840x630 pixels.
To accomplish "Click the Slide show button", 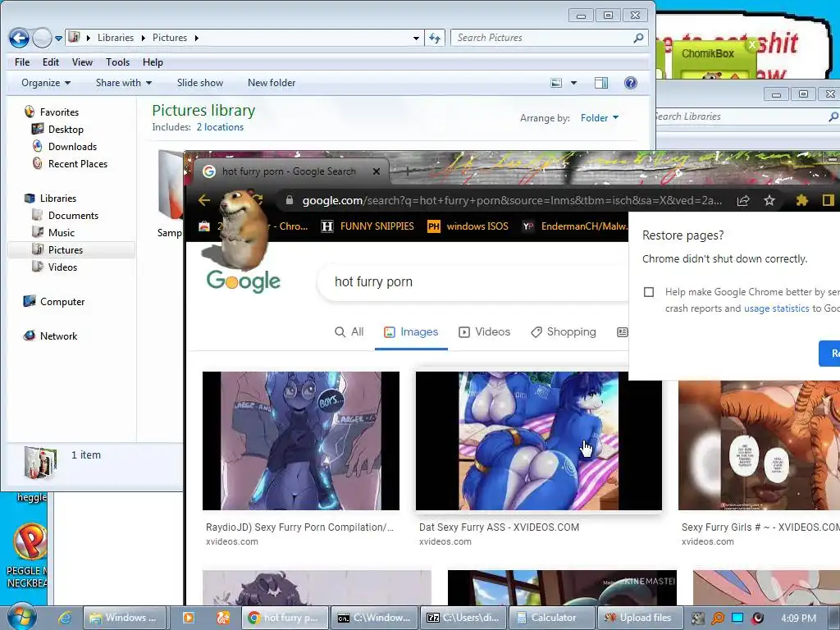I will click(200, 83).
